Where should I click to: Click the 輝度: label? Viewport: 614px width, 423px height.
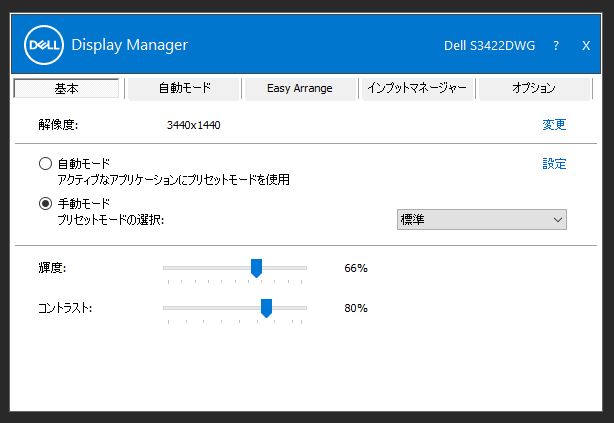coord(52,268)
